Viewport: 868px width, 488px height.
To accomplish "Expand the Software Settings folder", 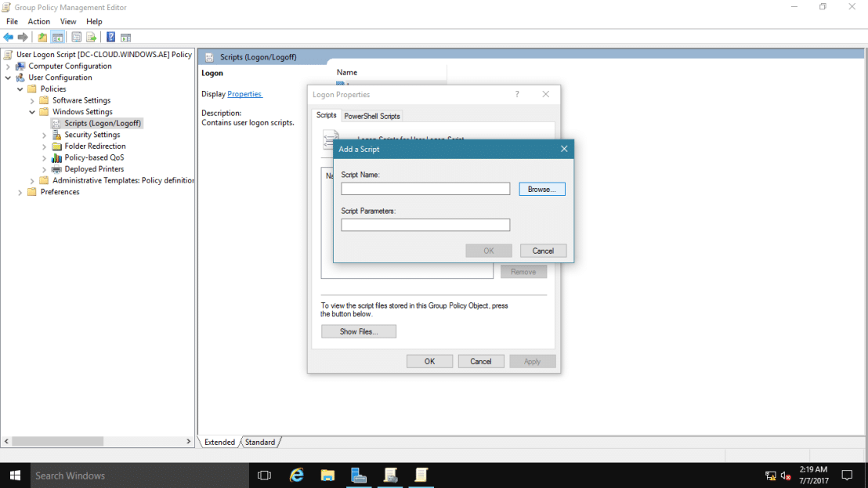I will 32,101.
